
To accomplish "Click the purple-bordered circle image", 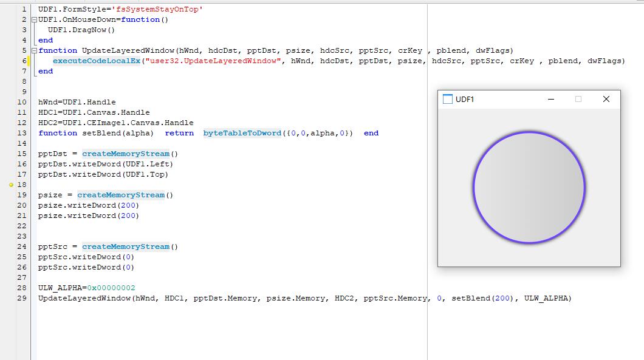I will coord(529,188).
